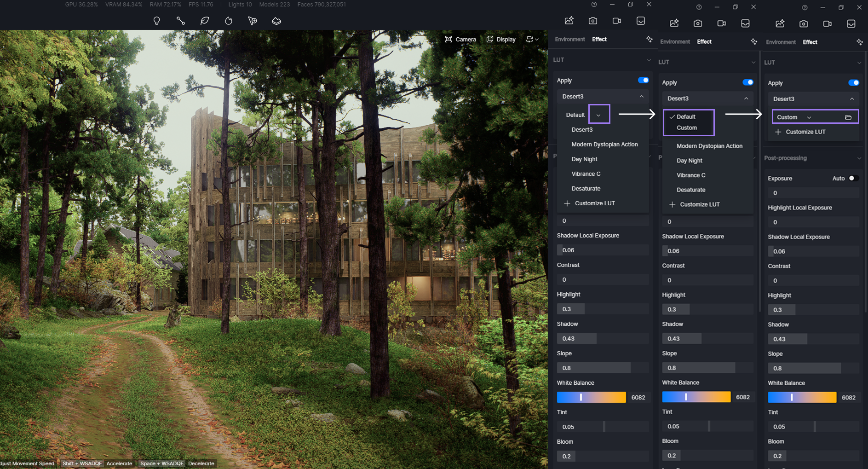Select Desaturate LUT in the middle panel
Viewport: 868px width, 469px height.
[x=691, y=190]
